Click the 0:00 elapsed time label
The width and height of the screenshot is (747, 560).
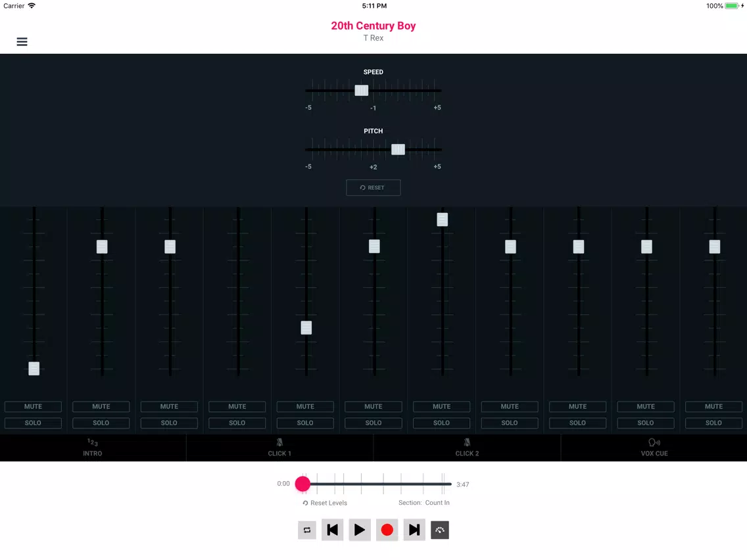283,484
